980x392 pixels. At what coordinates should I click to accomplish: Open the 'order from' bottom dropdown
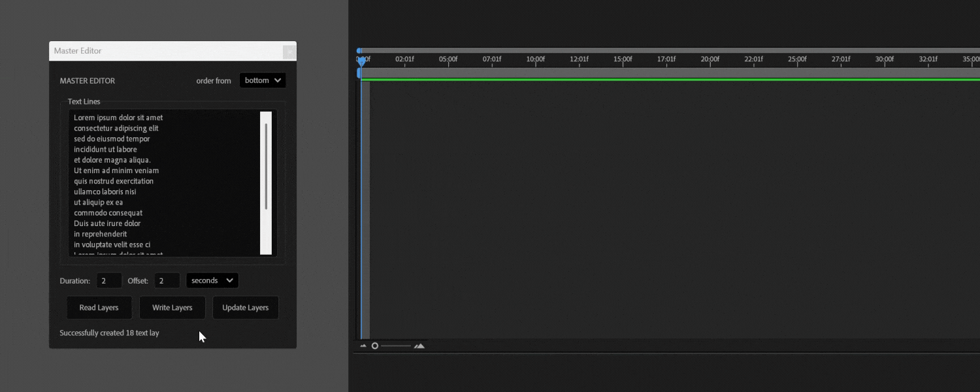pyautogui.click(x=263, y=80)
